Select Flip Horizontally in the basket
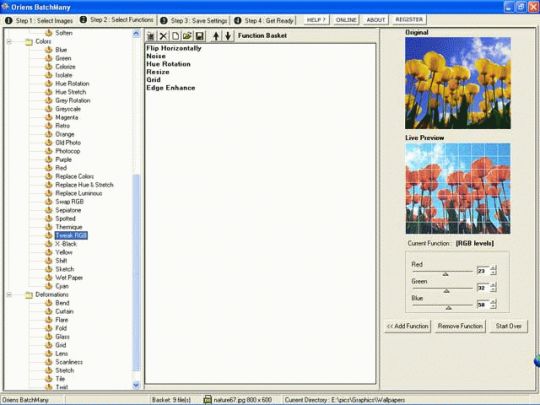Image resolution: width=540 pixels, height=405 pixels. 174,48
